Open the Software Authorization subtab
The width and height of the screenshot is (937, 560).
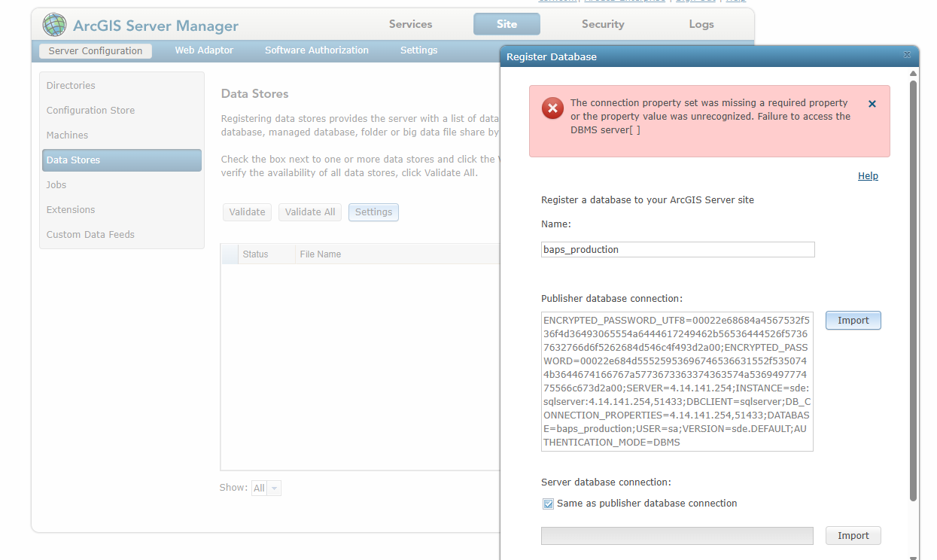coord(317,50)
